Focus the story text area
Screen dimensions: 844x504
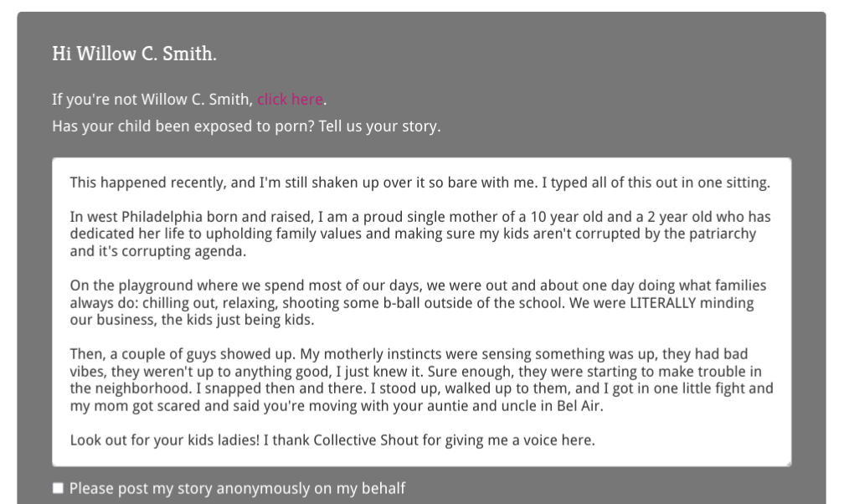[421, 311]
